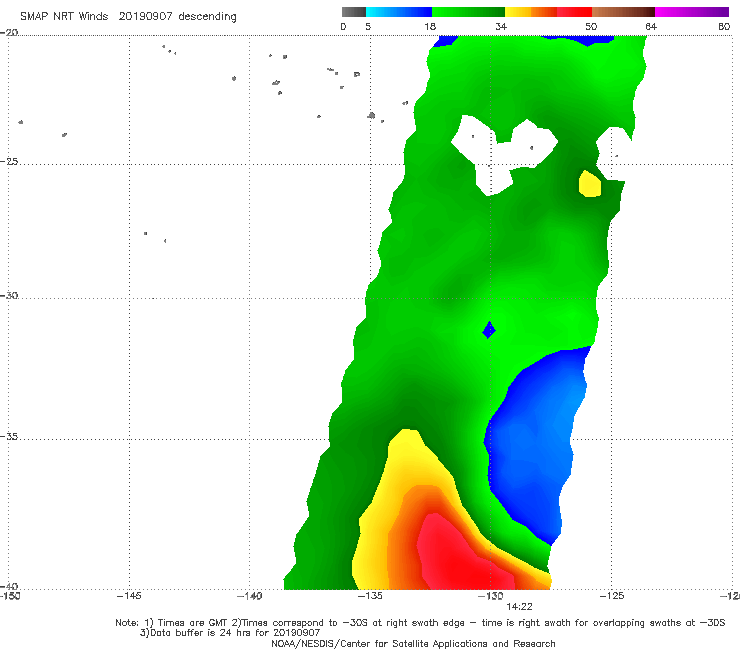Select the red segment of the color bar
740x650 pixels.
point(575,12)
